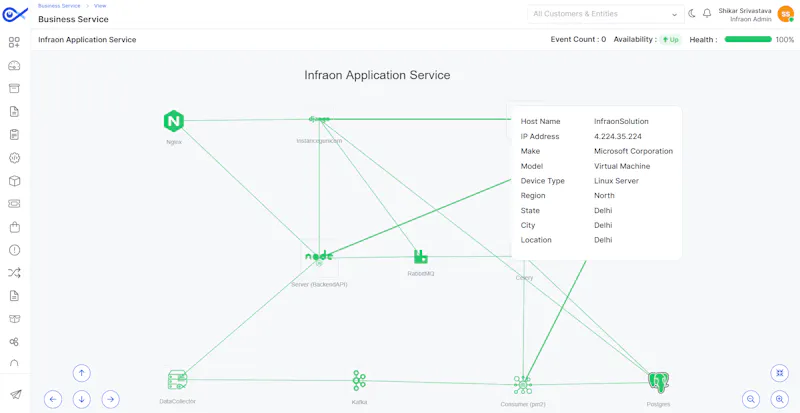Pan the map up with arrow button
800x413 pixels.
tap(82, 373)
